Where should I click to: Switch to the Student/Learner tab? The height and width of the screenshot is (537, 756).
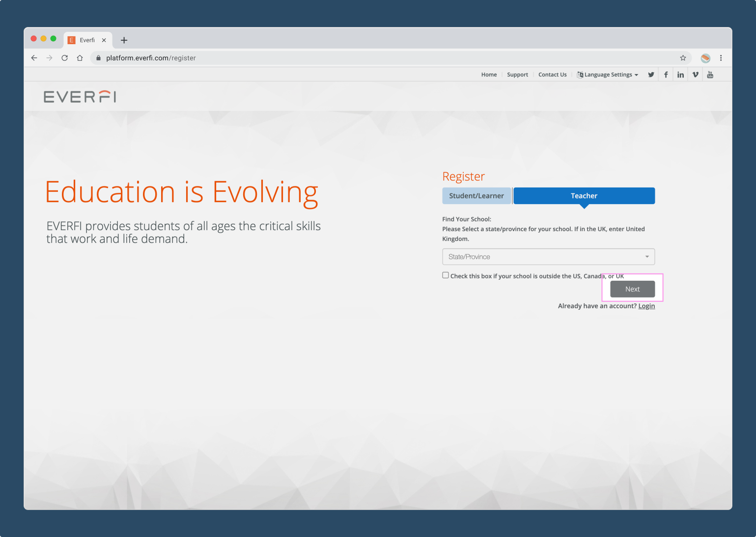[x=476, y=196]
